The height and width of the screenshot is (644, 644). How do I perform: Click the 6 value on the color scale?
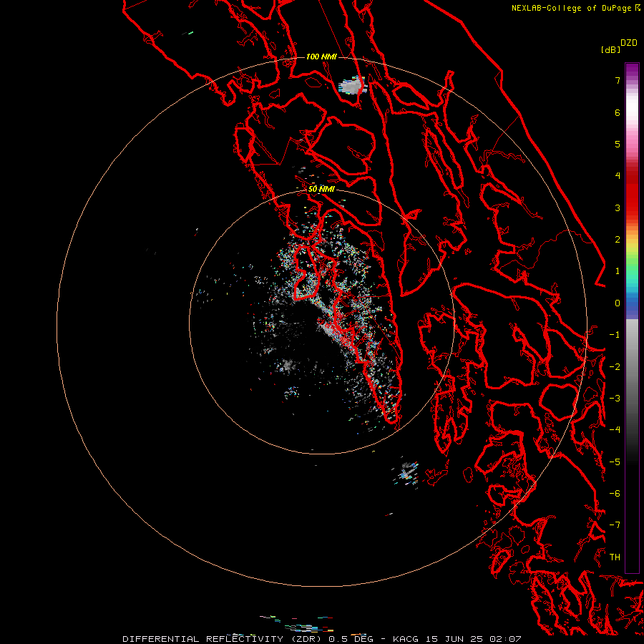[618, 112]
